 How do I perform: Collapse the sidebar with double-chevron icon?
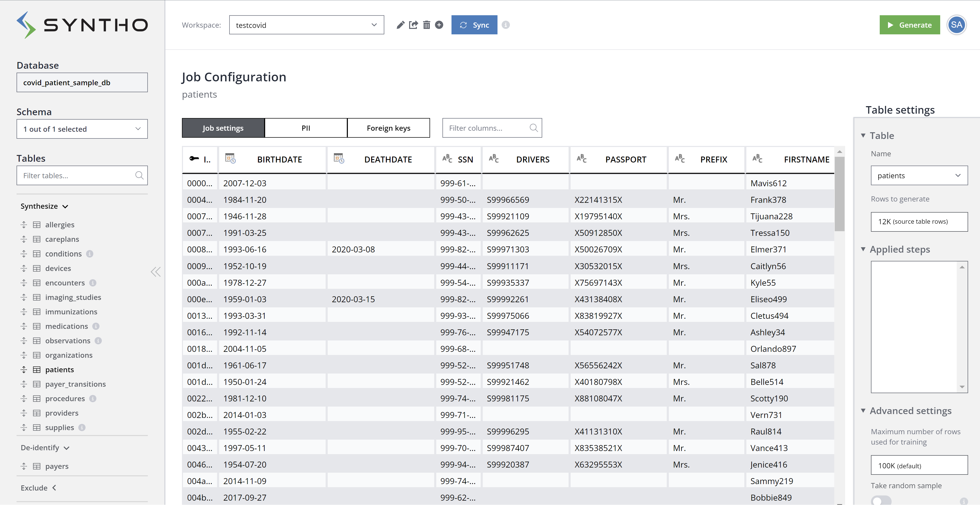point(156,272)
